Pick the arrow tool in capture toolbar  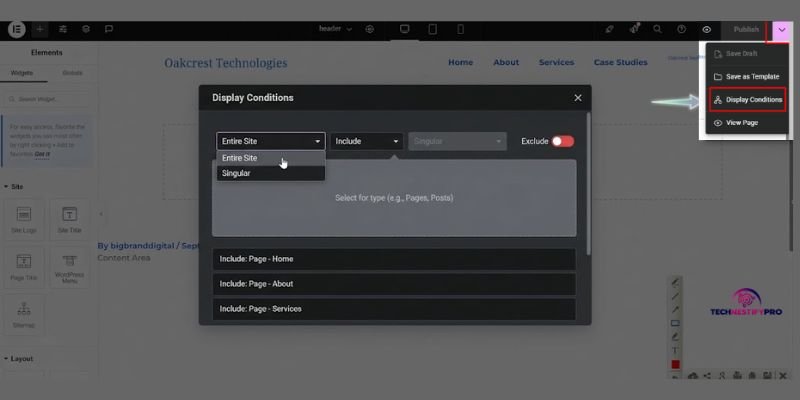coord(675,310)
